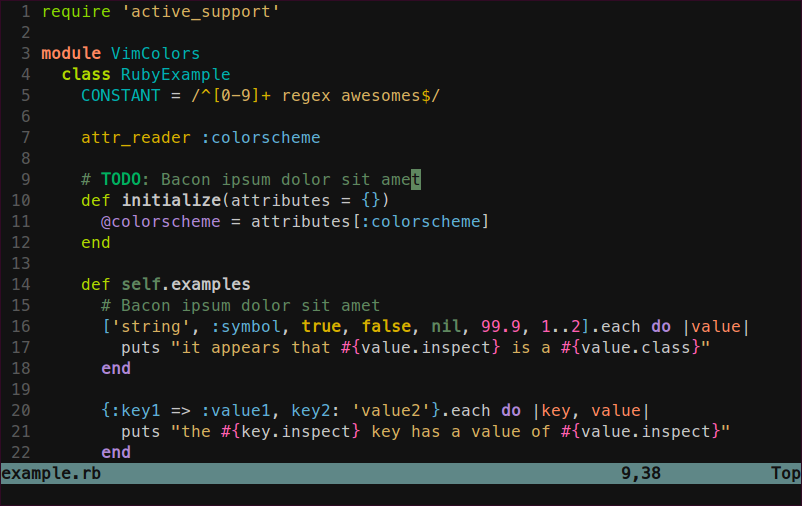This screenshot has height=506, width=802.
Task: Click the example.rb filename in status line
Action: click(x=51, y=473)
